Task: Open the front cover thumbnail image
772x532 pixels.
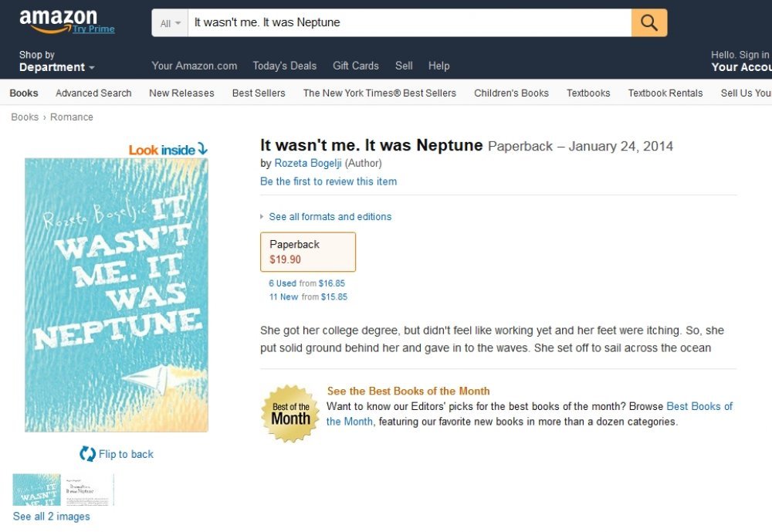Action: [36, 490]
